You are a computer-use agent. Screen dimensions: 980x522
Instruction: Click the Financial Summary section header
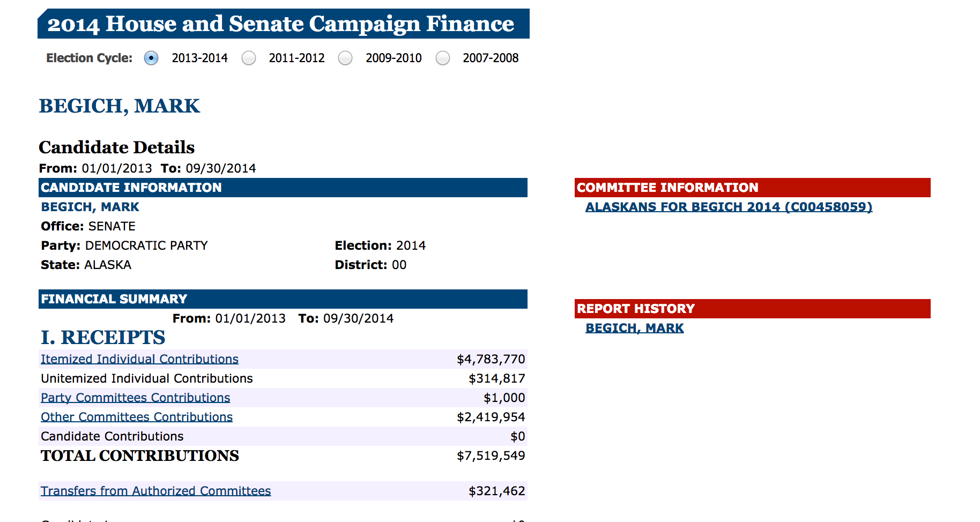click(x=283, y=299)
